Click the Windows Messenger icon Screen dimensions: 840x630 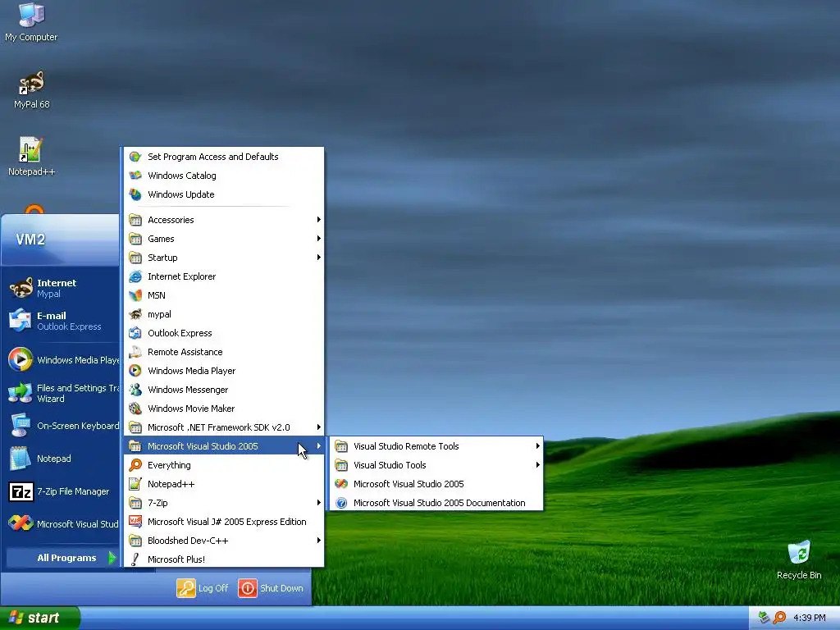click(135, 390)
